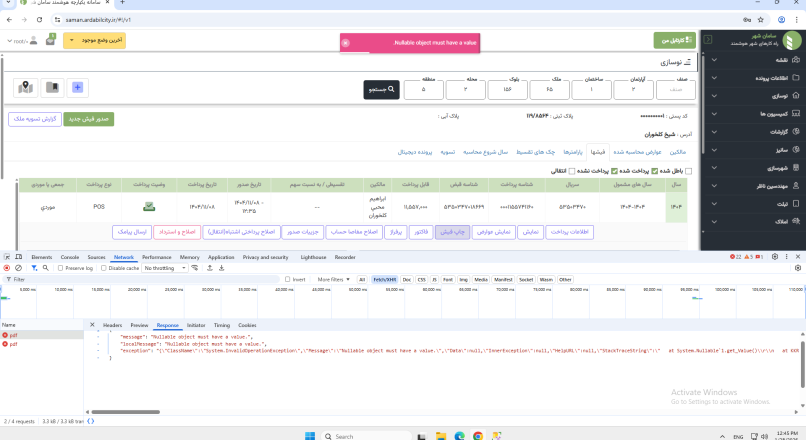Enable the Preserve log checkbox

pyautogui.click(x=61, y=268)
